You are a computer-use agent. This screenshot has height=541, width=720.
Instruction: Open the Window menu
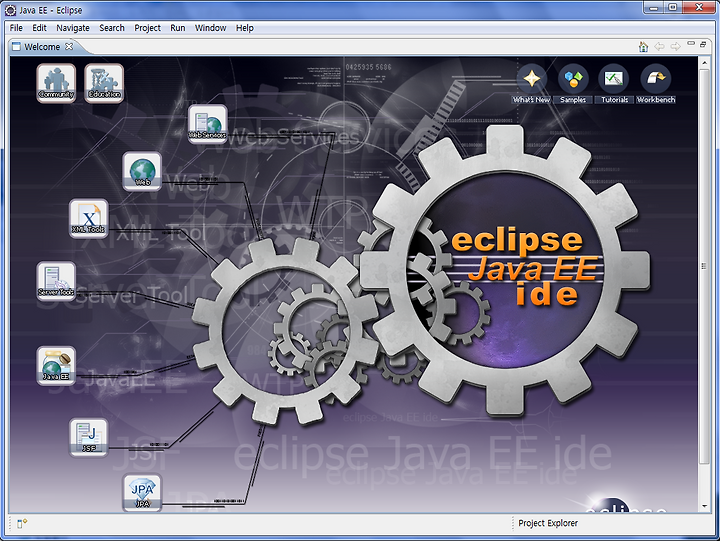[210, 28]
